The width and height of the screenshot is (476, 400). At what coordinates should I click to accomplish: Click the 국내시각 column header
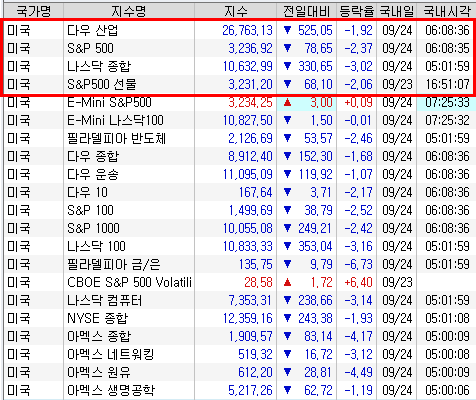446,11
